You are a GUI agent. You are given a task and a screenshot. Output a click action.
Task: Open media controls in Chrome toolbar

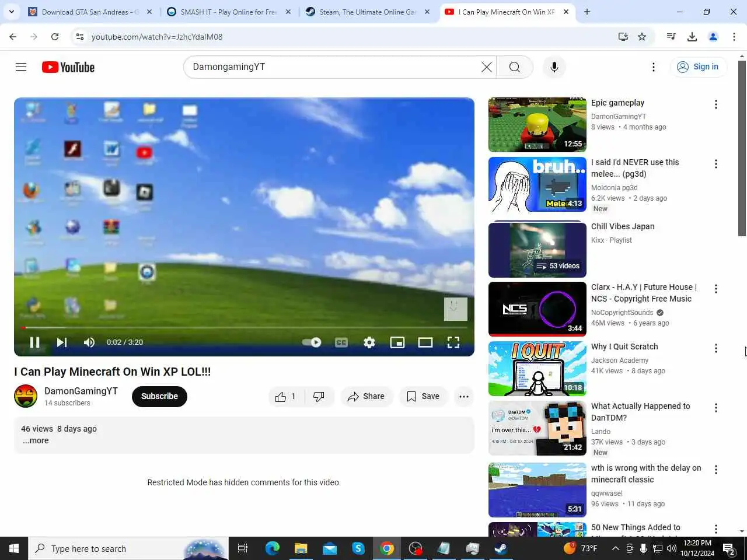[x=671, y=37]
